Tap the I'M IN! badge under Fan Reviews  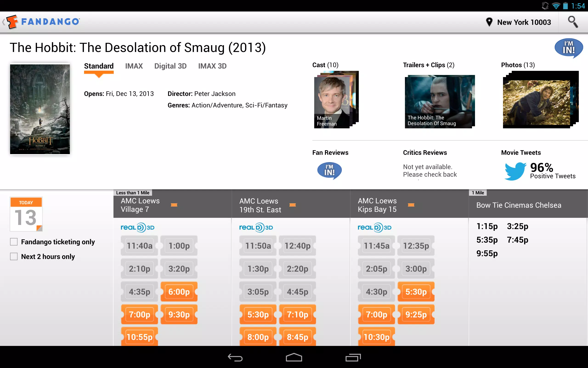click(x=329, y=171)
